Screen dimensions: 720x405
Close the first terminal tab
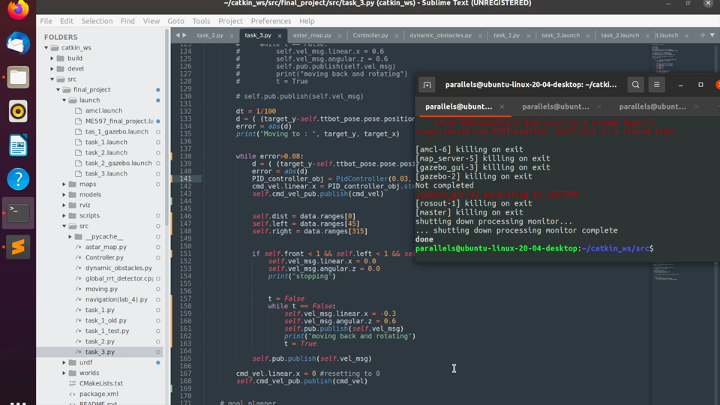[502, 106]
